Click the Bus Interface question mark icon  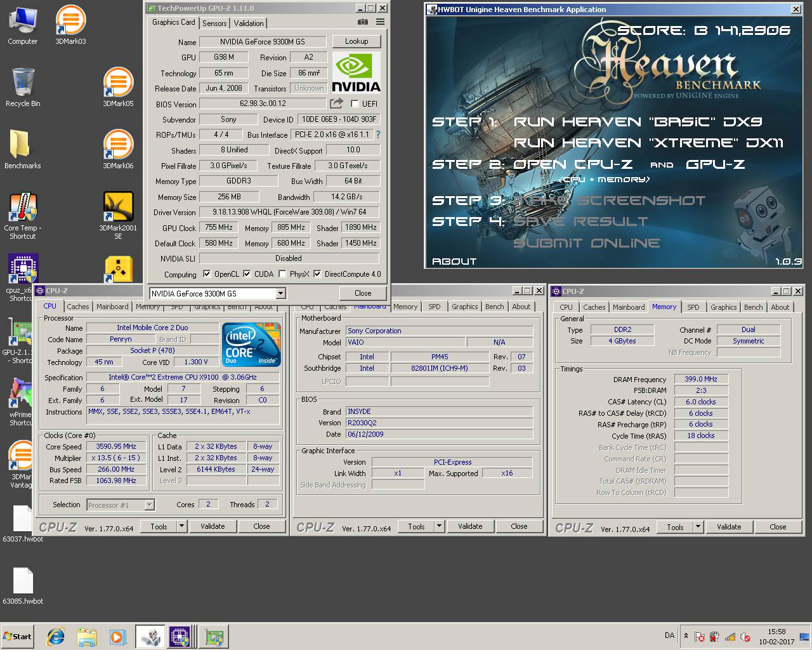pyautogui.click(x=378, y=135)
